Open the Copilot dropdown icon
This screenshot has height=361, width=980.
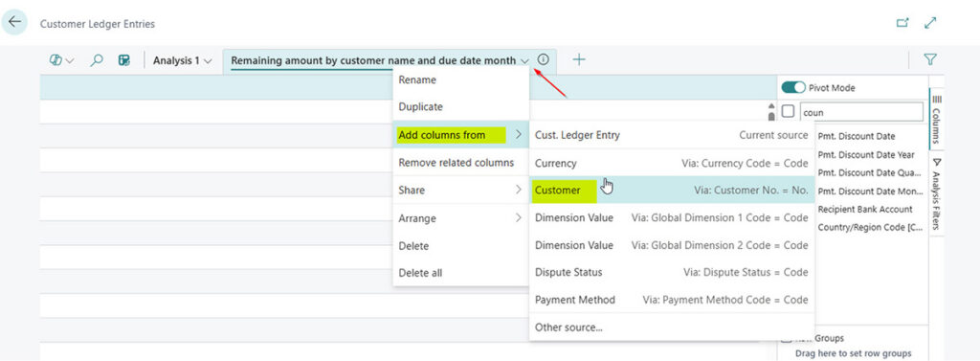(x=61, y=60)
